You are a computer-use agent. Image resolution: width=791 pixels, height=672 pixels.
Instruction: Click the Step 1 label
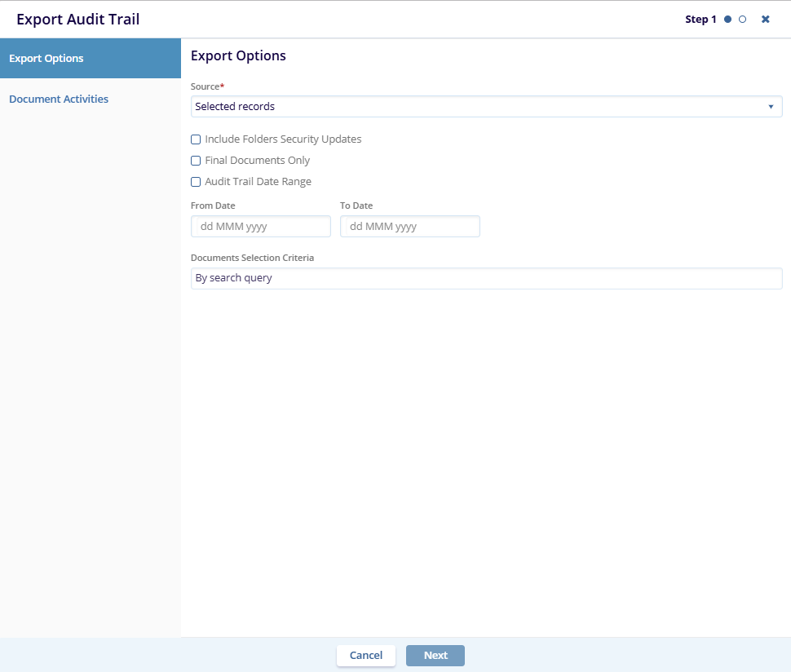(x=700, y=20)
